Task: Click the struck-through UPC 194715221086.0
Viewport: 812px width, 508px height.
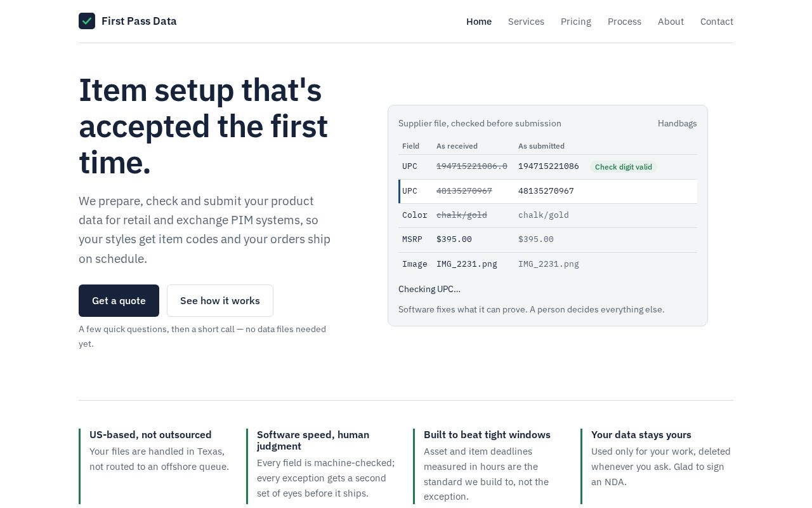Action: [472, 166]
